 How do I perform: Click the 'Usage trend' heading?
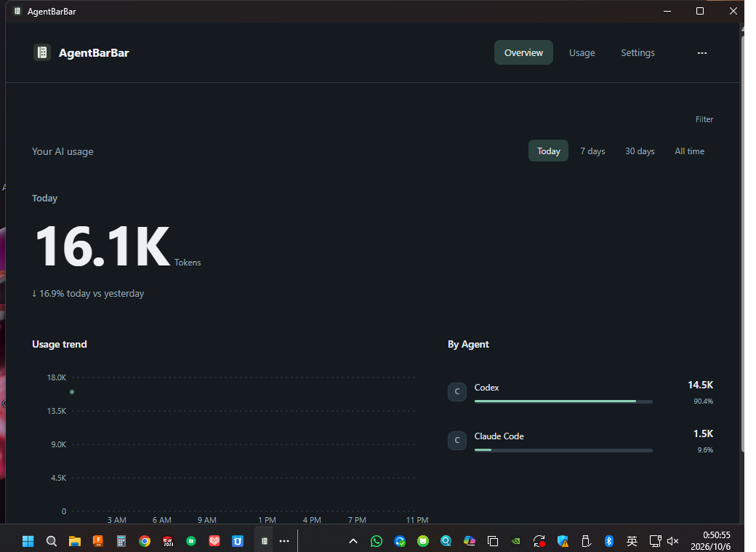(60, 344)
